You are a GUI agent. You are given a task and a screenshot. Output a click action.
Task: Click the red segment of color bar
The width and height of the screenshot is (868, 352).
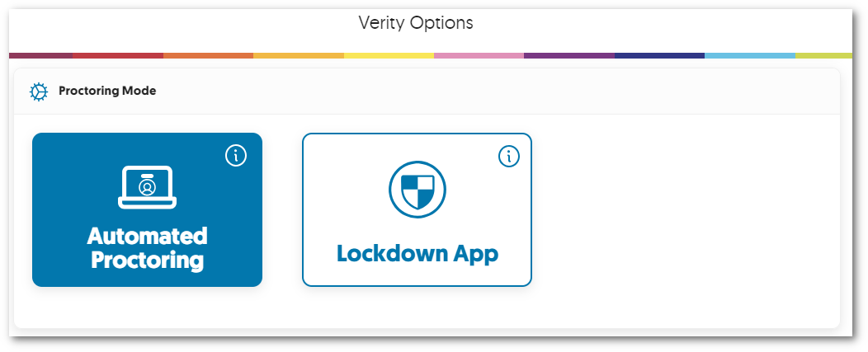(x=118, y=56)
